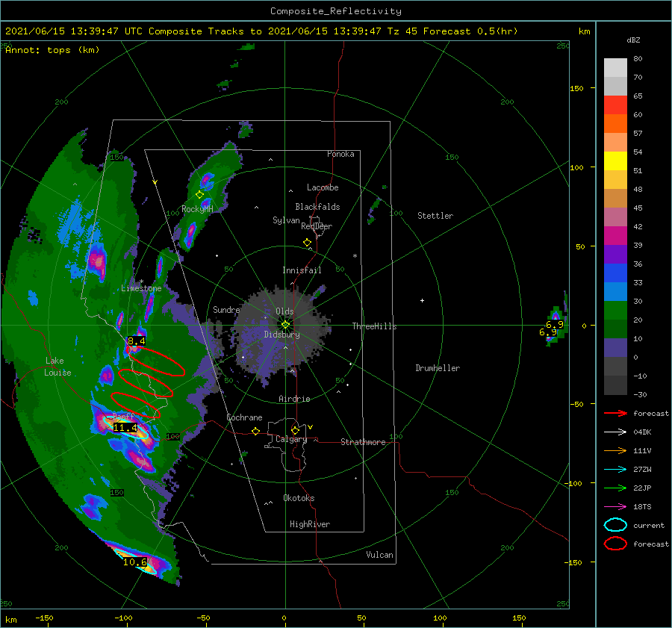This screenshot has width=672, height=628.
Task: Click diamond marker above Calgary label
Action: pyautogui.click(x=295, y=430)
